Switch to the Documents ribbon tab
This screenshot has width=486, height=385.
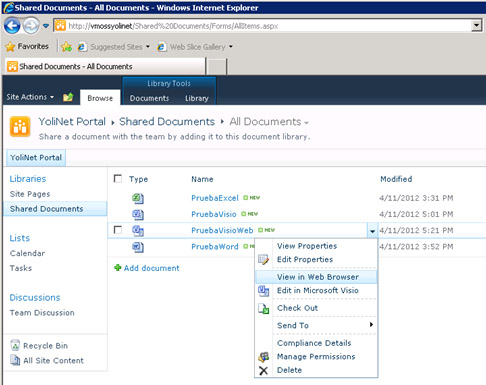(149, 98)
